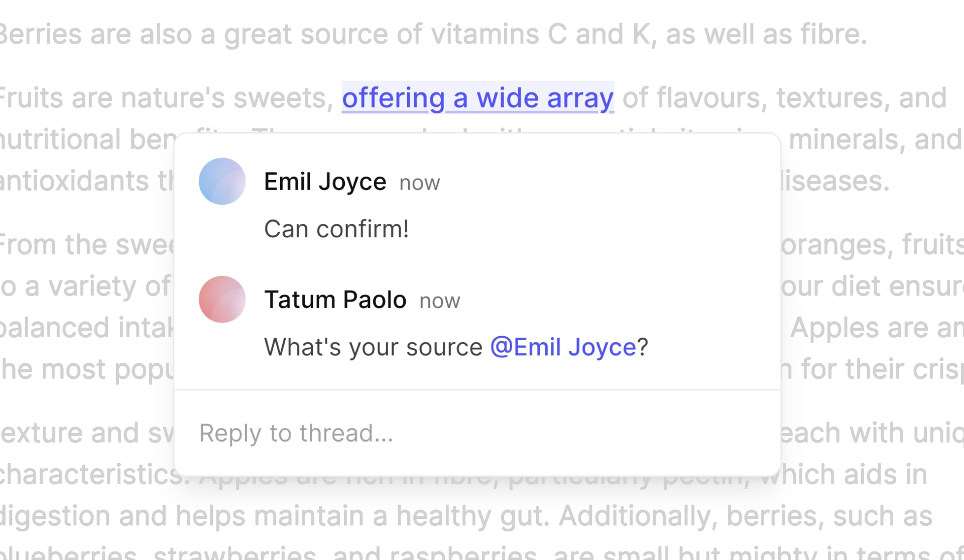Click the Tatum Paolo author name
Image resolution: width=964 pixels, height=560 pixels.
[335, 300]
